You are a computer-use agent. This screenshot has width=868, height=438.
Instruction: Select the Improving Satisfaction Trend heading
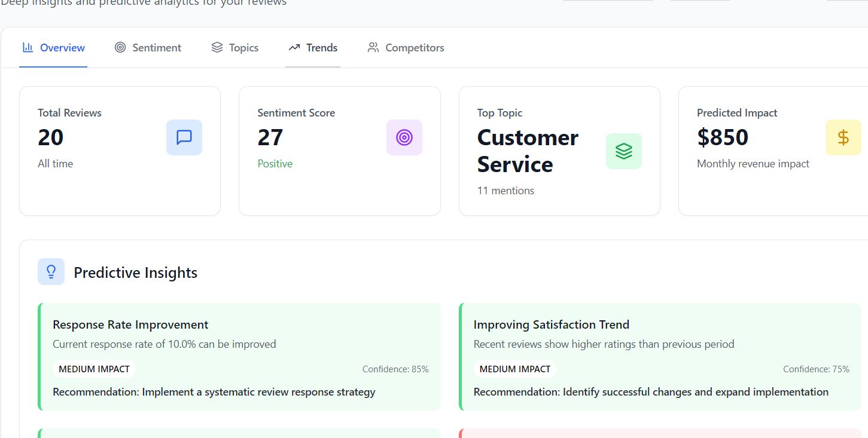tap(552, 324)
